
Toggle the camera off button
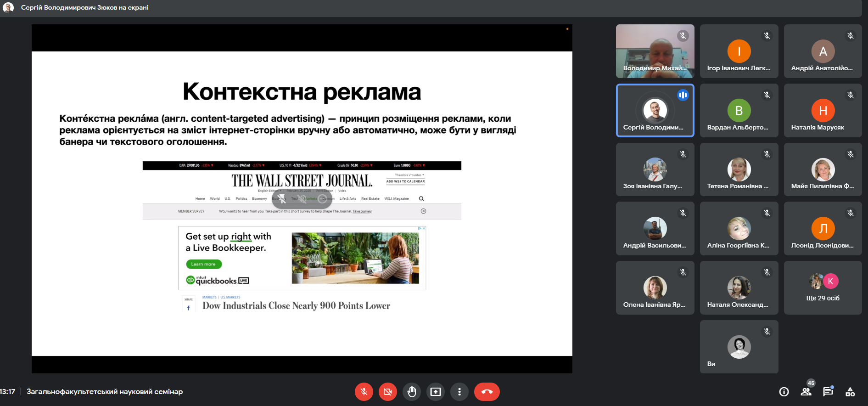pyautogui.click(x=388, y=392)
